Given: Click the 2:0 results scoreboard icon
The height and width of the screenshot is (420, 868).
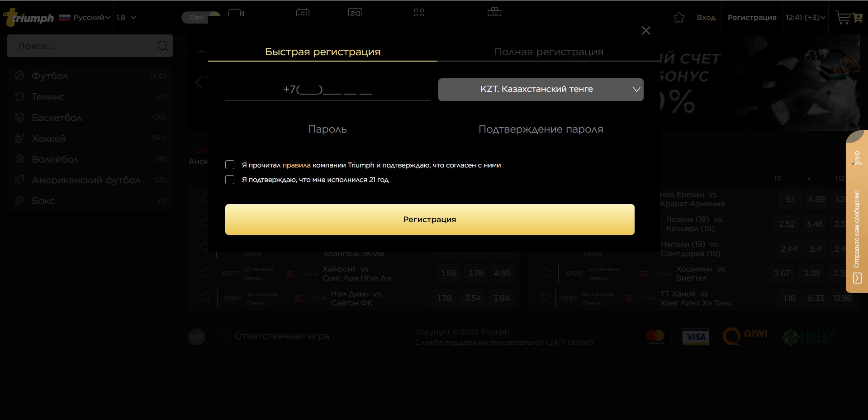Looking at the screenshot, I should point(355,12).
